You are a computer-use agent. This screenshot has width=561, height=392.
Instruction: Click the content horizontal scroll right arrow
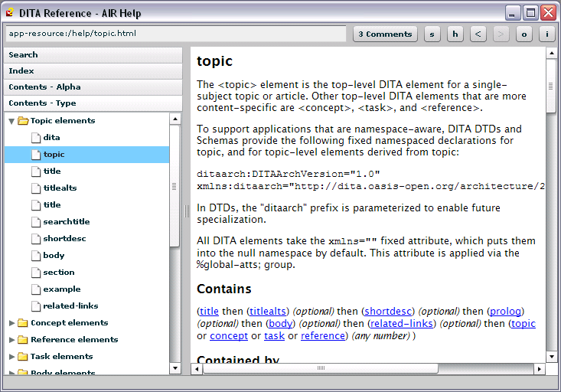point(540,369)
